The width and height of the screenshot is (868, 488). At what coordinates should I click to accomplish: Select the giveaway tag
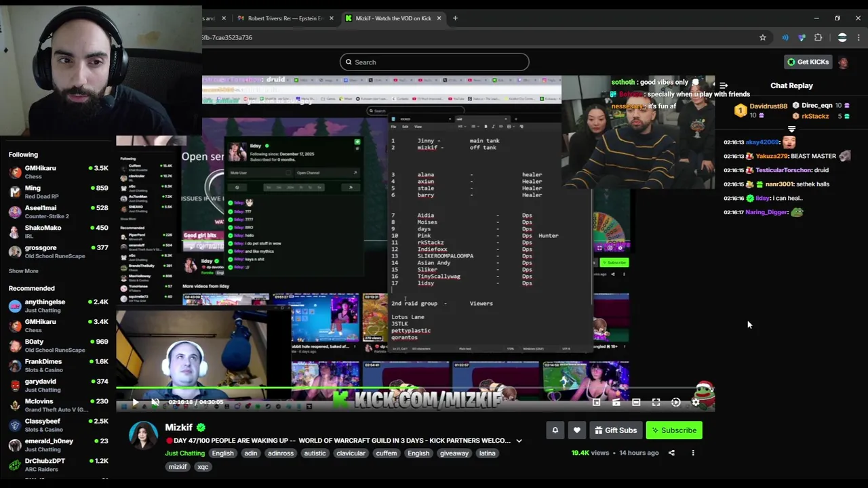click(454, 453)
